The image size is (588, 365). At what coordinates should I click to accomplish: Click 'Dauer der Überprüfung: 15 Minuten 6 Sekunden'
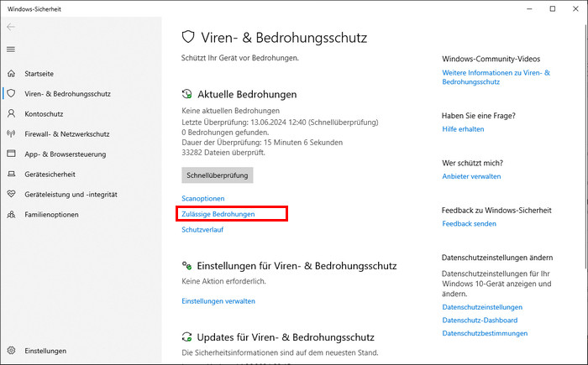[x=262, y=143]
